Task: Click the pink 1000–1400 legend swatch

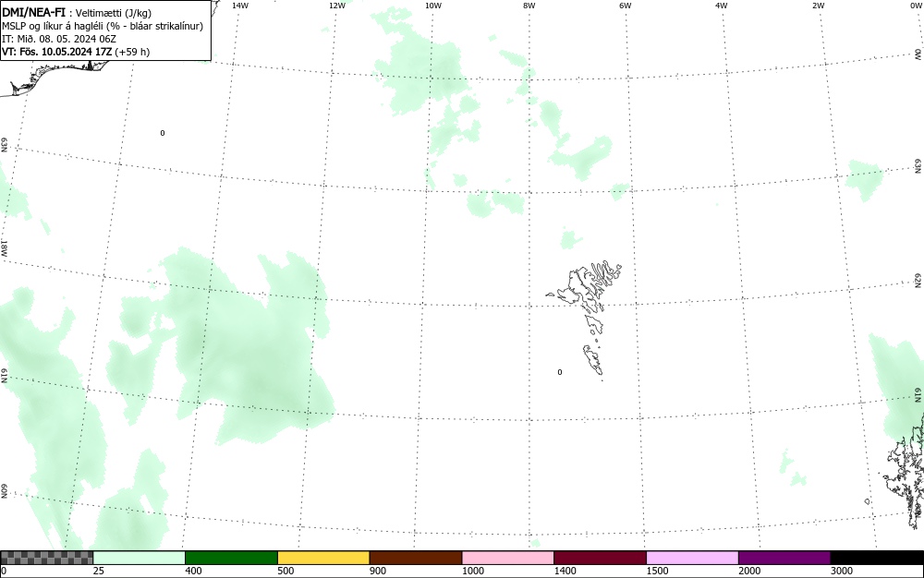Action: click(508, 558)
